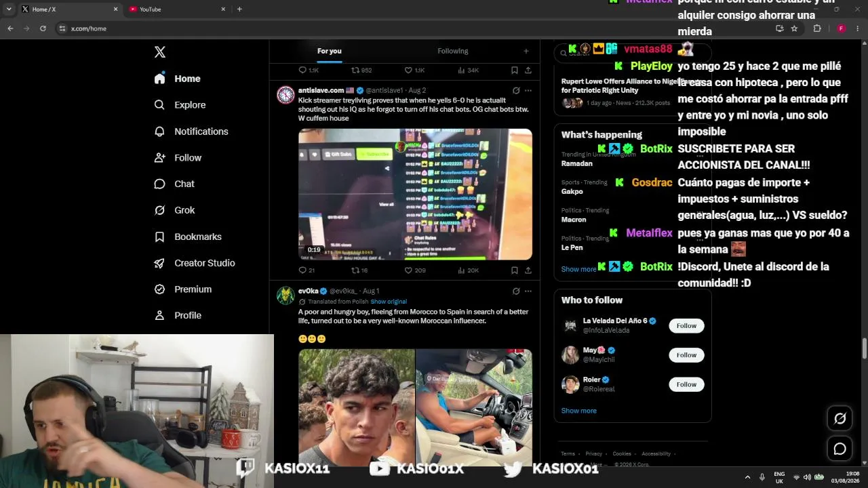868x488 pixels.
Task: Open Notifications from the sidebar
Action: coord(191,131)
